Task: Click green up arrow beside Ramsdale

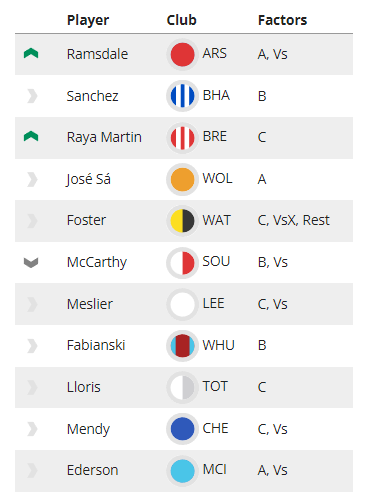Action: point(31,53)
